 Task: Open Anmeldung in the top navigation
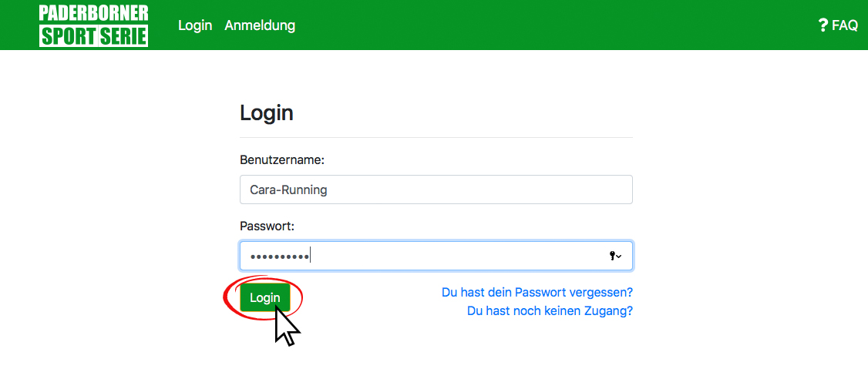260,25
